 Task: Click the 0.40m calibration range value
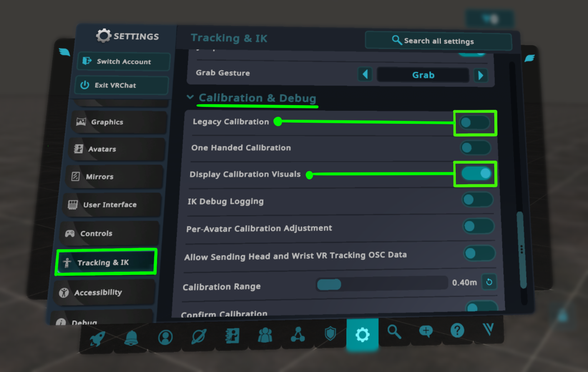click(x=464, y=283)
